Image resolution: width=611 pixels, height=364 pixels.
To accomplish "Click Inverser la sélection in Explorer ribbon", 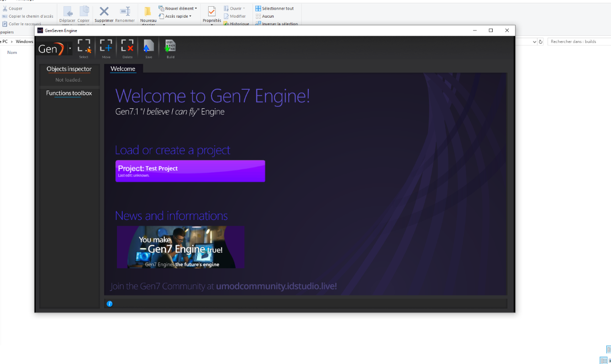I will coord(276,24).
